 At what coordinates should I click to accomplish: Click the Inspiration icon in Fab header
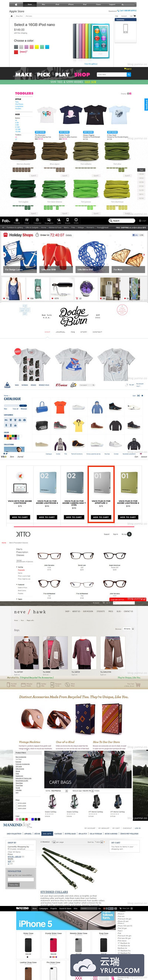pos(49,221)
